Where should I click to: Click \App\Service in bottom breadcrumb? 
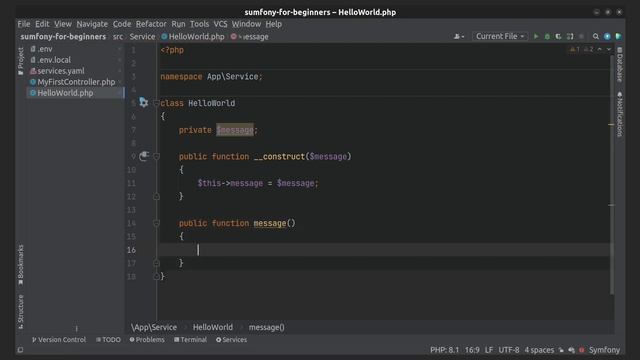[154, 327]
